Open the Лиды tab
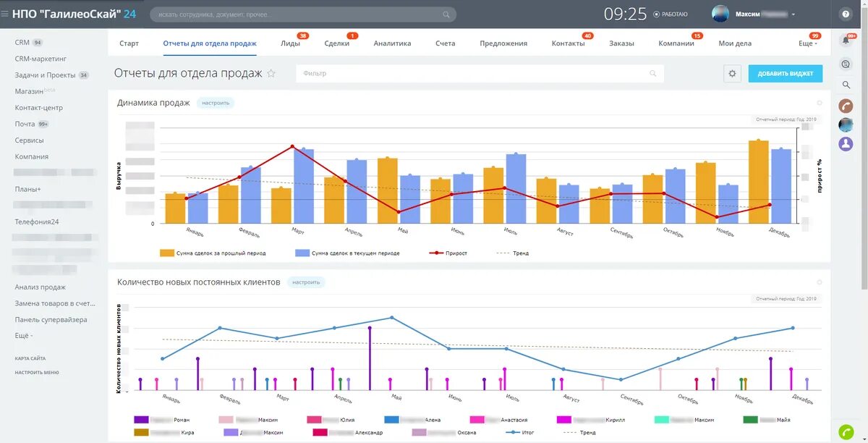868x443 pixels. pos(291,43)
